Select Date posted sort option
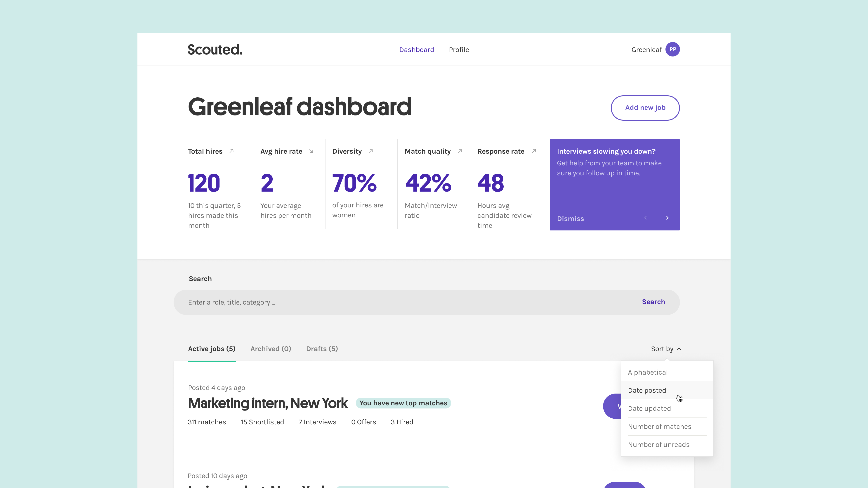 tap(647, 390)
